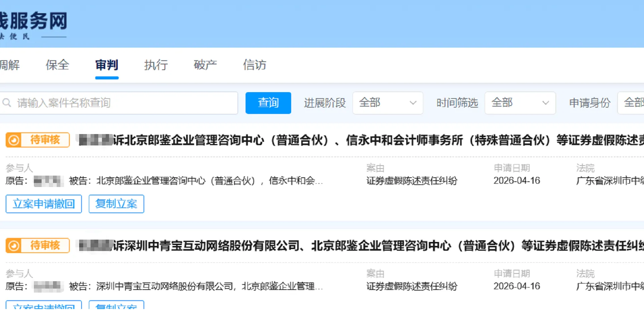
Task: Click 证券虚假陈述责任纠纷 in the first case
Action: [412, 181]
